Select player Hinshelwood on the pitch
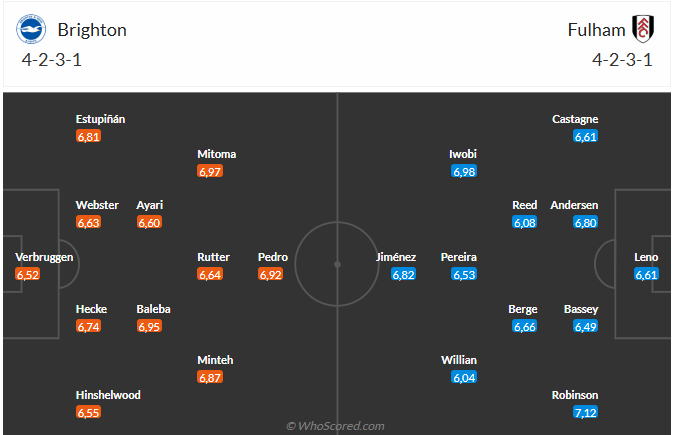 coord(108,395)
